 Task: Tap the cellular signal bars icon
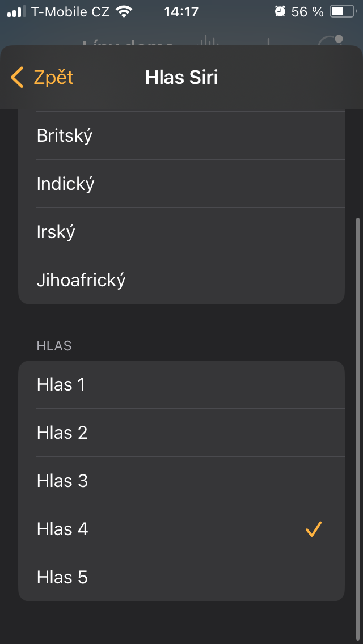tap(16, 11)
